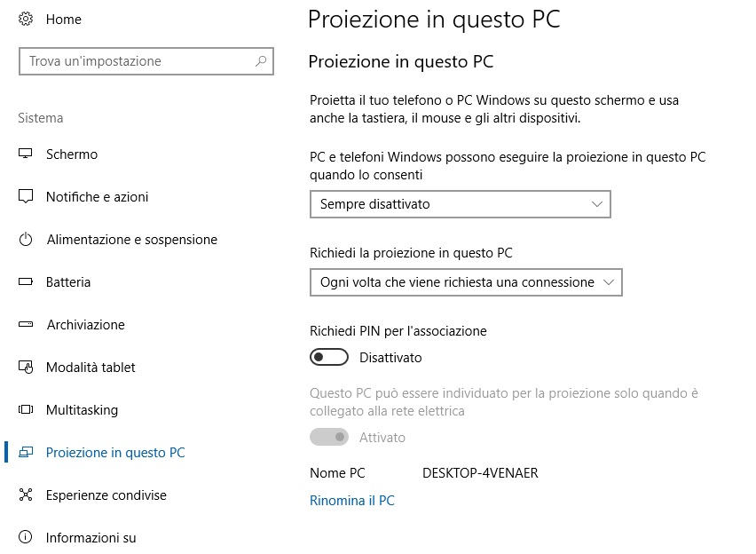Screen dimensions: 756x554
Task: Toggle the greyed Attivato power switch
Action: pyautogui.click(x=329, y=437)
